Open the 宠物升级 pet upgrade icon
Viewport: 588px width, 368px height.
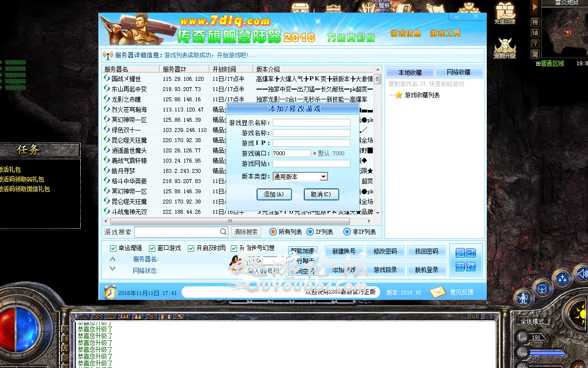pyautogui.click(x=505, y=47)
